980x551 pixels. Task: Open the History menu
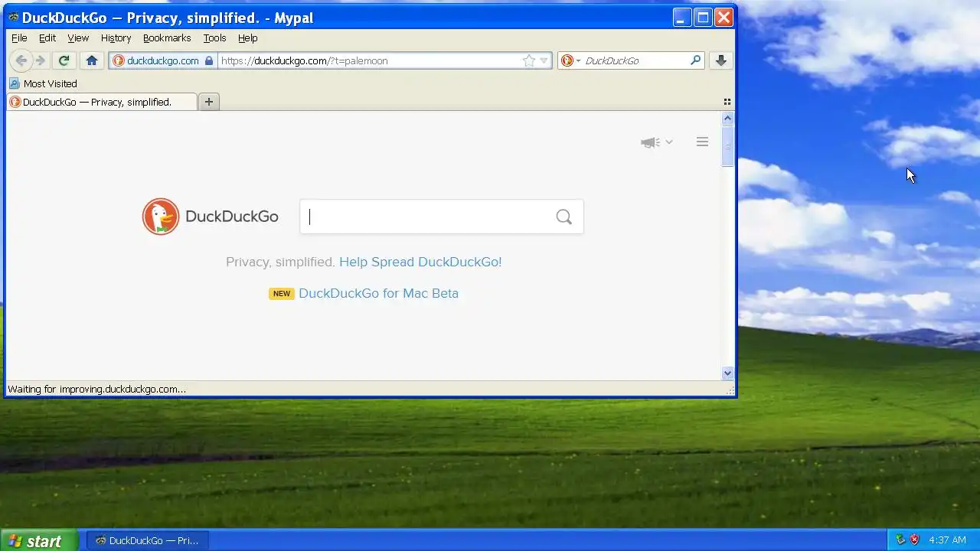pos(116,37)
